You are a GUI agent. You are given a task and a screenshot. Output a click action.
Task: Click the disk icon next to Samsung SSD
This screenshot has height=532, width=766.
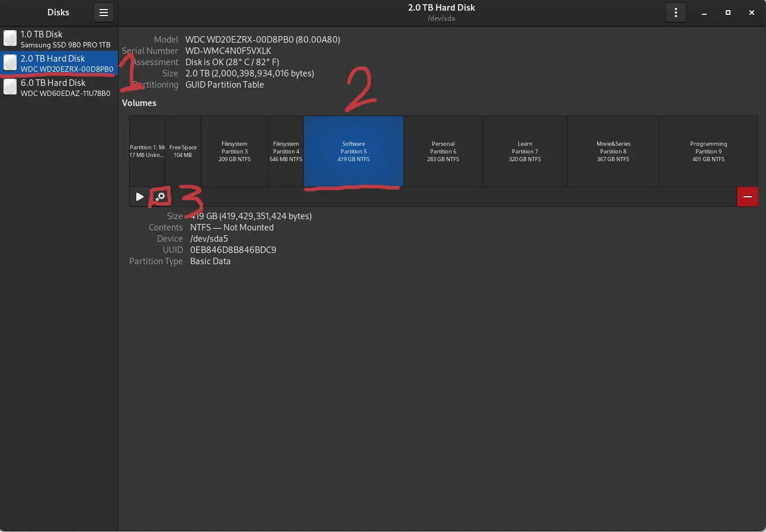coord(10,38)
